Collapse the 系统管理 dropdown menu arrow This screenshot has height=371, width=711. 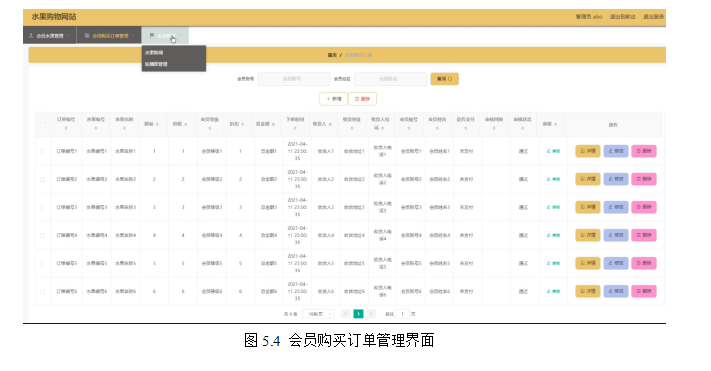pyautogui.click(x=180, y=35)
